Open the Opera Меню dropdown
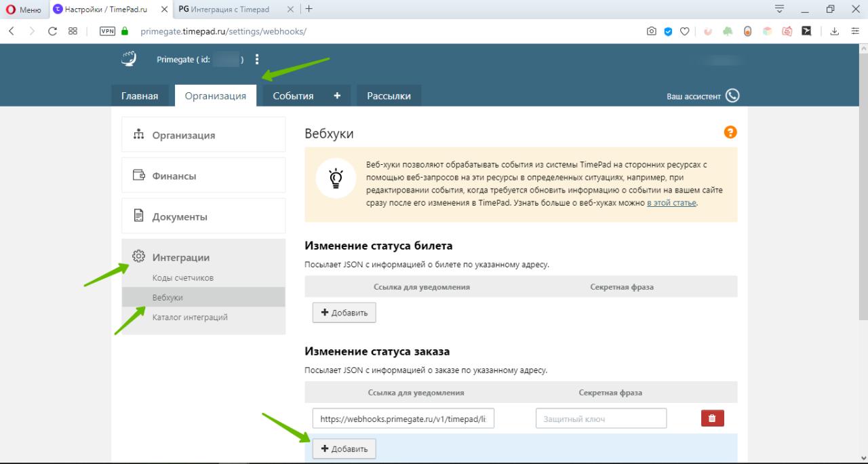 pos(24,9)
